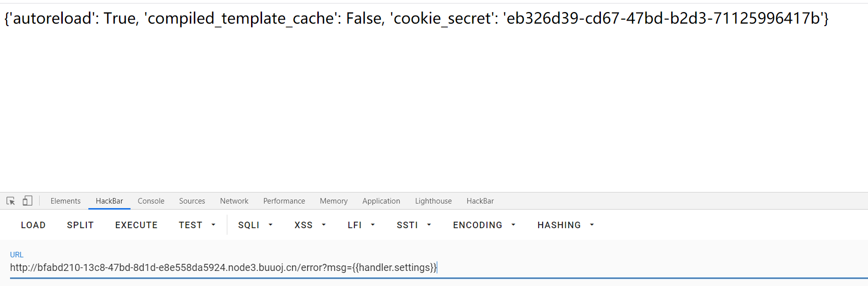Open the Network tab
Image resolution: width=868 pixels, height=286 pixels.
tap(234, 201)
